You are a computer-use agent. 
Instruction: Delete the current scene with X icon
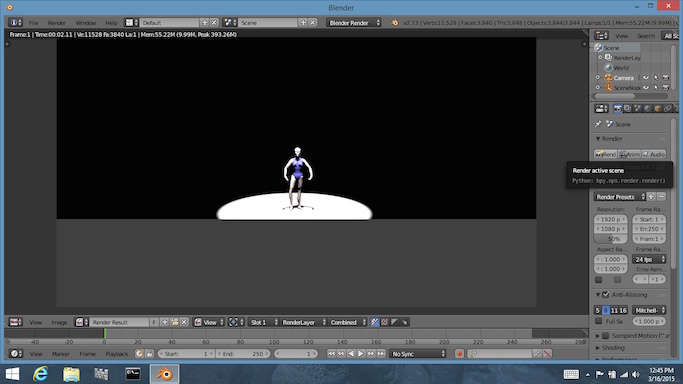coord(313,22)
